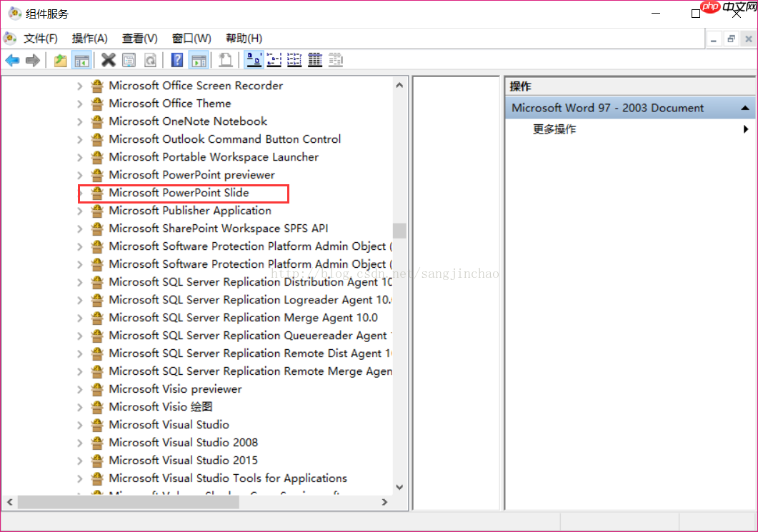Go up one level with folder icon
Image resolution: width=758 pixels, height=532 pixels.
click(x=61, y=61)
